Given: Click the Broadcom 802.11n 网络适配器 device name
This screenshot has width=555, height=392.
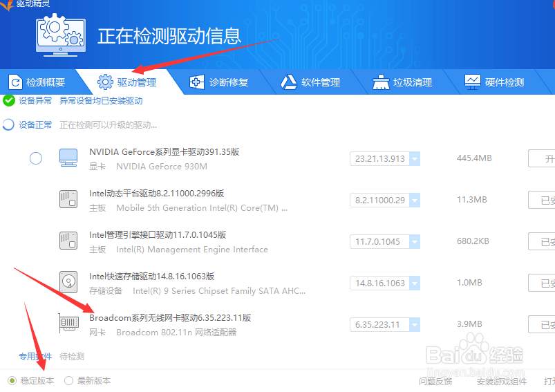Looking at the screenshot, I should 176,332.
